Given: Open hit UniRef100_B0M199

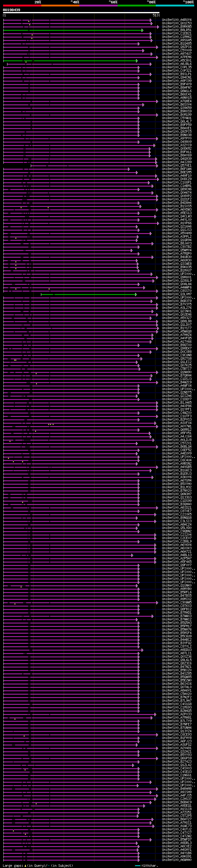Looking at the screenshot, I should point(177,115).
